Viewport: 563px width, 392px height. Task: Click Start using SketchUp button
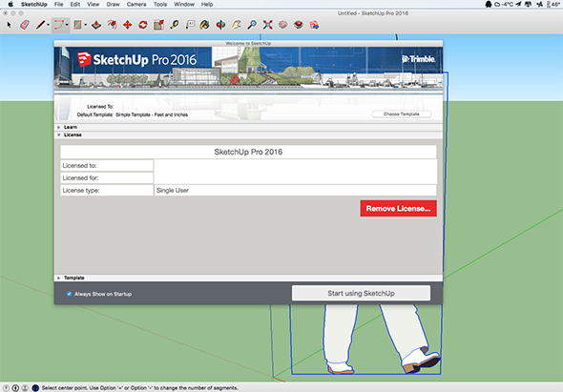[x=361, y=293]
